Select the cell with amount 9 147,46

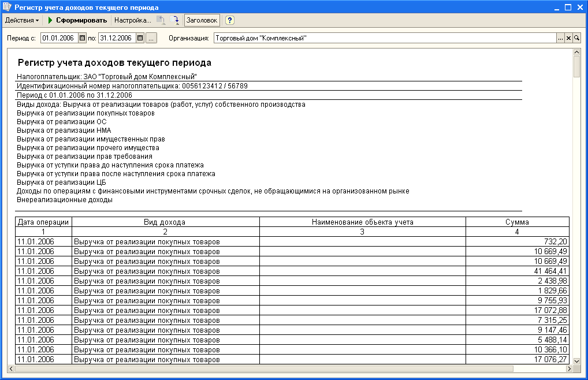point(518,330)
